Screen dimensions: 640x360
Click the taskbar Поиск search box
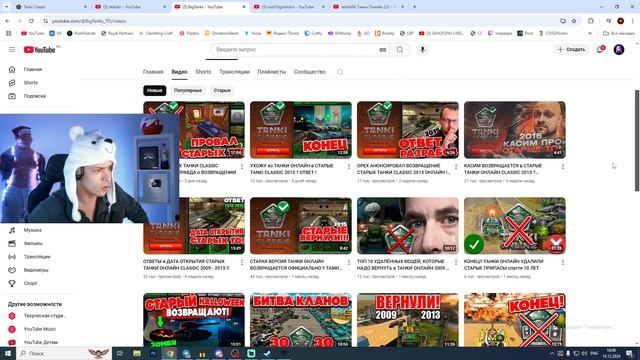tap(64, 353)
